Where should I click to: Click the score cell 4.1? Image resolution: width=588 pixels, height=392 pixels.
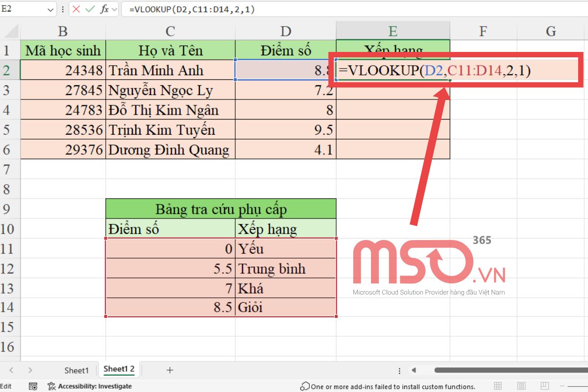(x=286, y=149)
